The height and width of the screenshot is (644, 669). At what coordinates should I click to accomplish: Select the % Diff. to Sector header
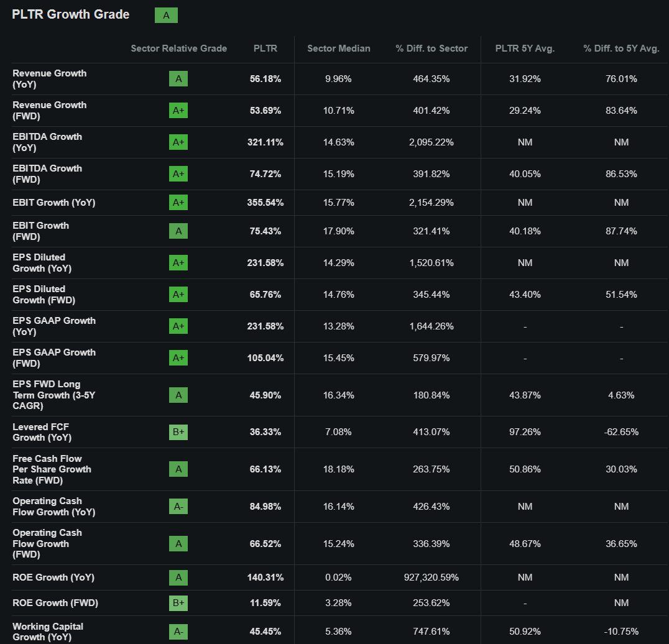(431, 48)
